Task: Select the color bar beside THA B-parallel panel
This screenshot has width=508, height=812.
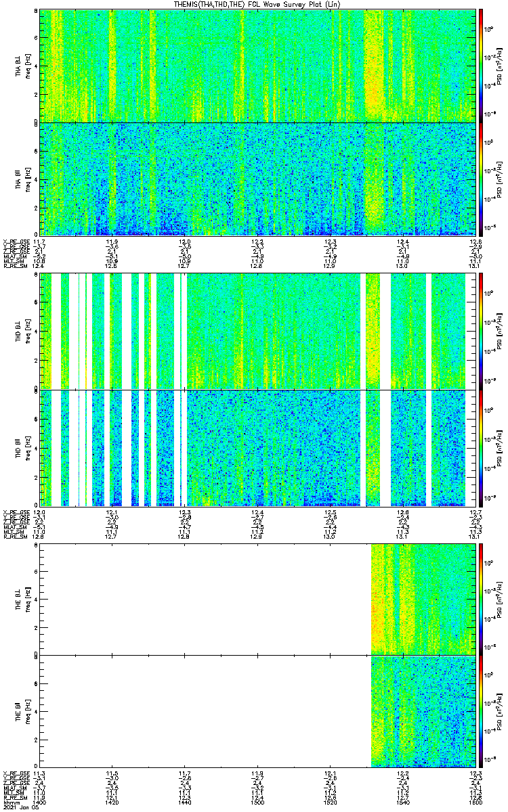Action: pyautogui.click(x=481, y=179)
